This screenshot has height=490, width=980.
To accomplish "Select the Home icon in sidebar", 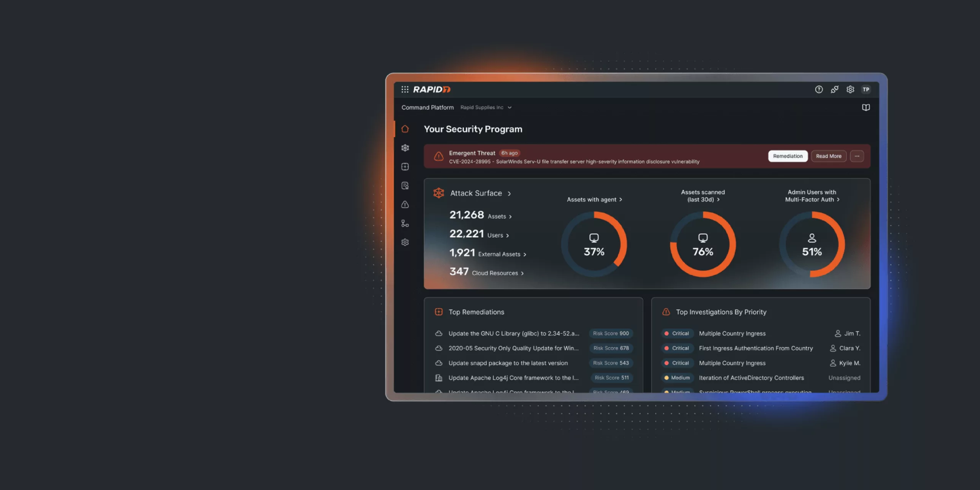I will tap(405, 129).
